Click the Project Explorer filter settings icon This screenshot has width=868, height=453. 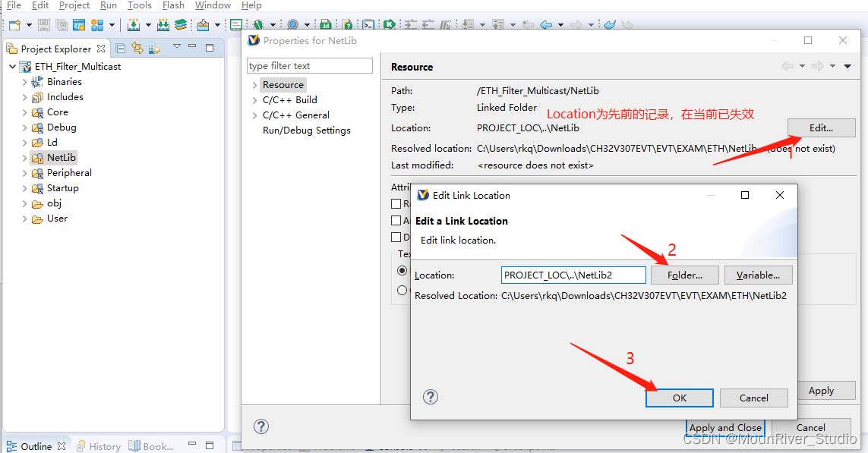click(154, 48)
